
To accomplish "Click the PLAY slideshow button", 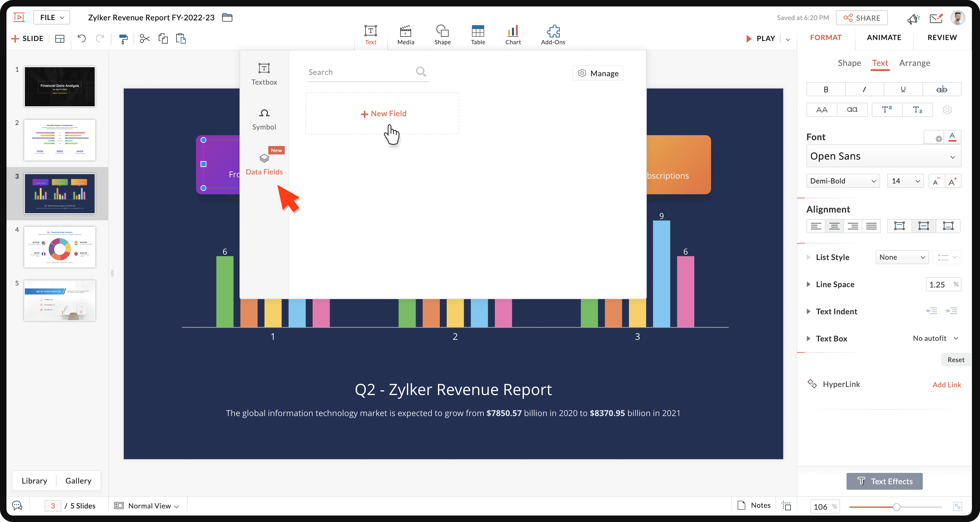I will [761, 38].
